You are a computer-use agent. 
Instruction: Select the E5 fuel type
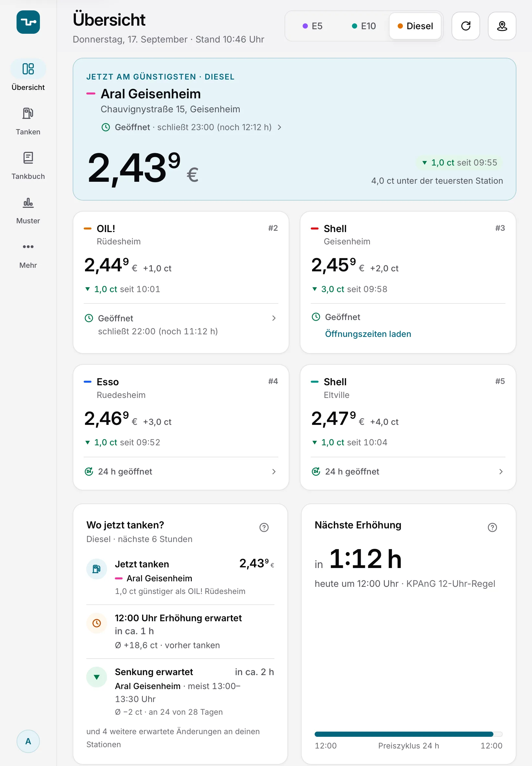point(312,26)
